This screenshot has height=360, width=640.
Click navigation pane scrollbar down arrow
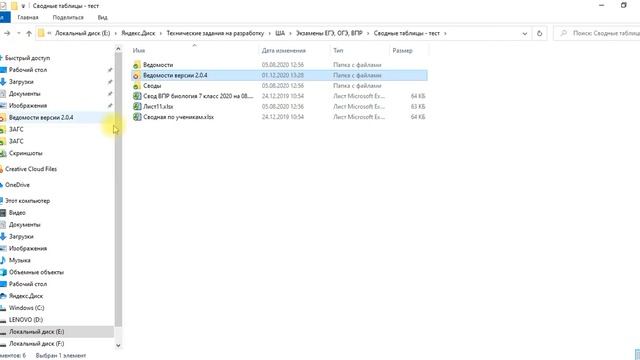tap(118, 345)
